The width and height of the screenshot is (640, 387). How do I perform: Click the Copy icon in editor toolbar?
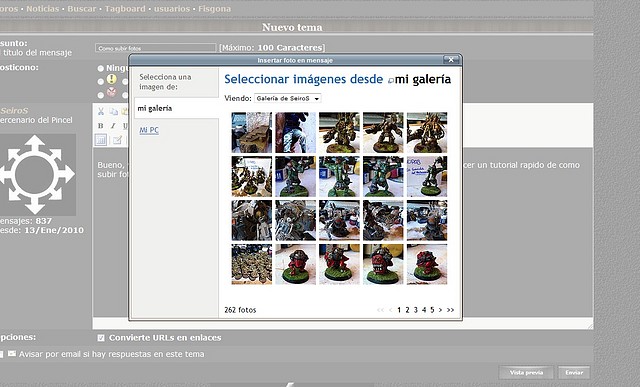113,111
